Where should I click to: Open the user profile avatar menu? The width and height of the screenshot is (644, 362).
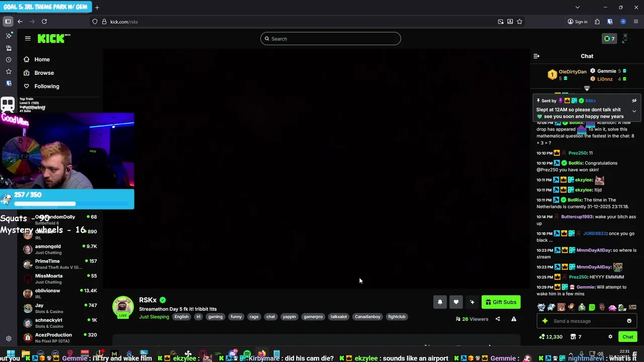tap(625, 39)
